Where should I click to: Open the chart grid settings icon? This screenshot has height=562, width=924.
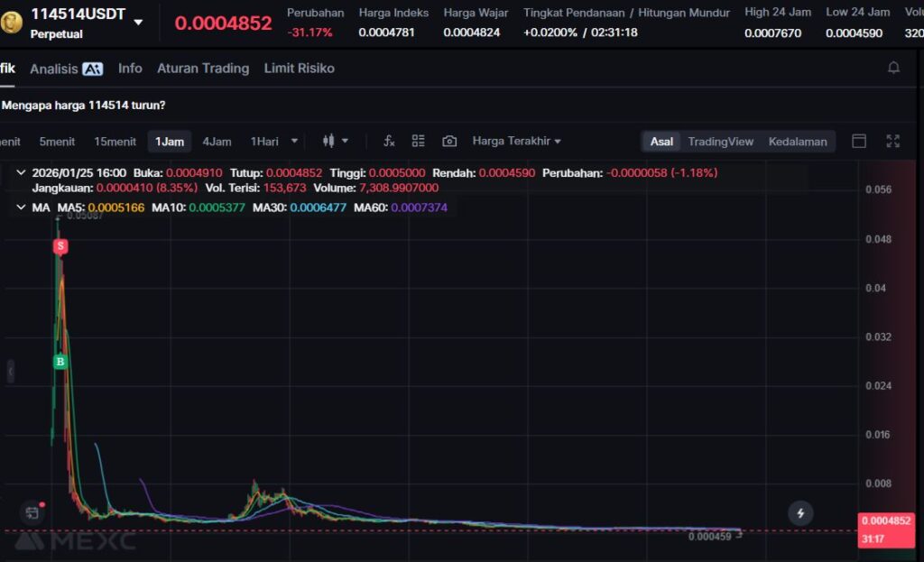click(418, 141)
